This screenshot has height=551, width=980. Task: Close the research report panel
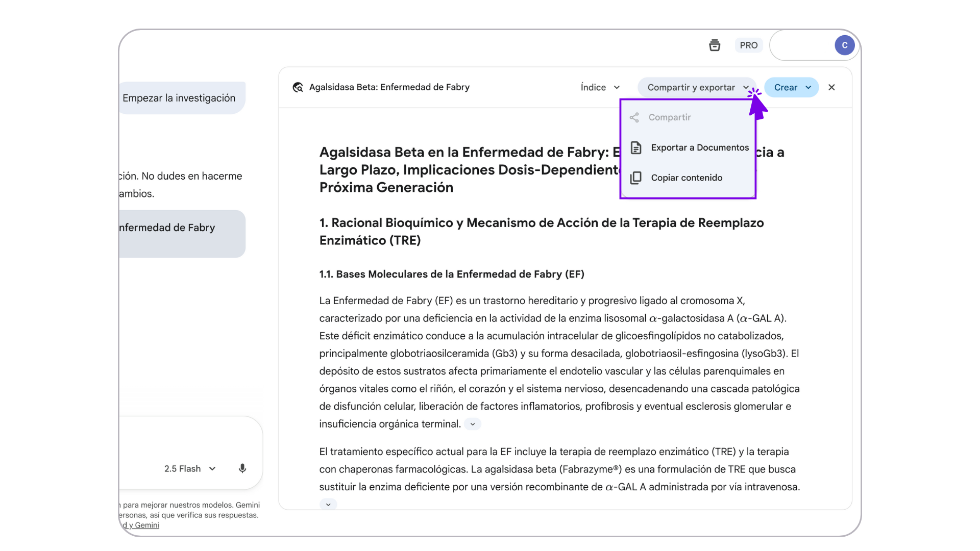[x=831, y=87]
